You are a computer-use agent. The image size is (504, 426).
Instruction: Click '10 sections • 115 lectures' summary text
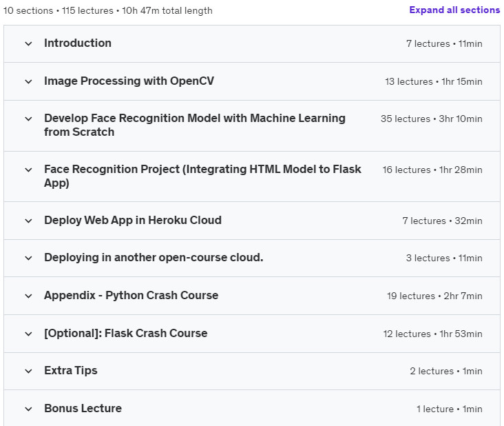58,10
